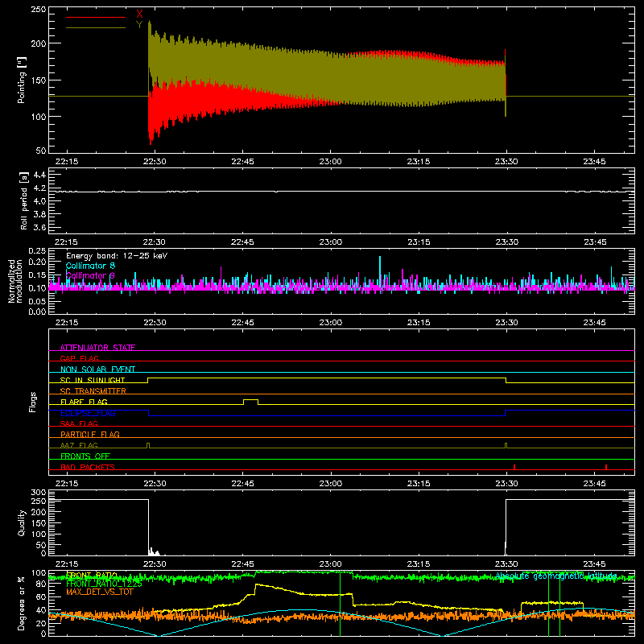The height and width of the screenshot is (644, 644).
Task: Select the Normalized modulation axis title
Action: pyautogui.click(x=15, y=281)
